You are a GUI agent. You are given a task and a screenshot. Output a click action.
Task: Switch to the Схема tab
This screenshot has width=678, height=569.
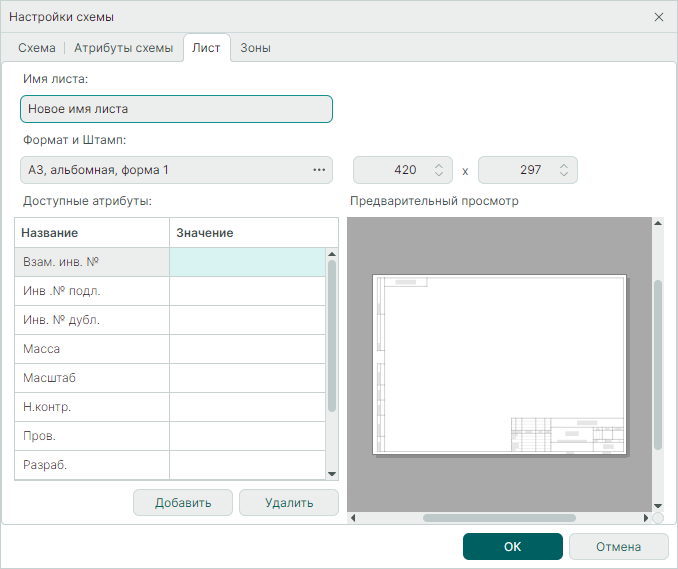point(36,48)
